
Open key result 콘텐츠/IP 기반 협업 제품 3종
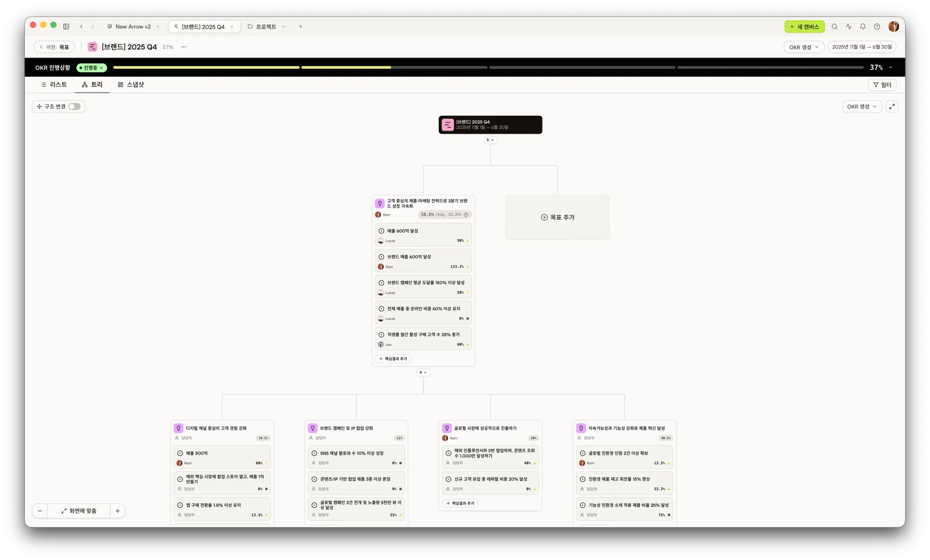coord(356,483)
